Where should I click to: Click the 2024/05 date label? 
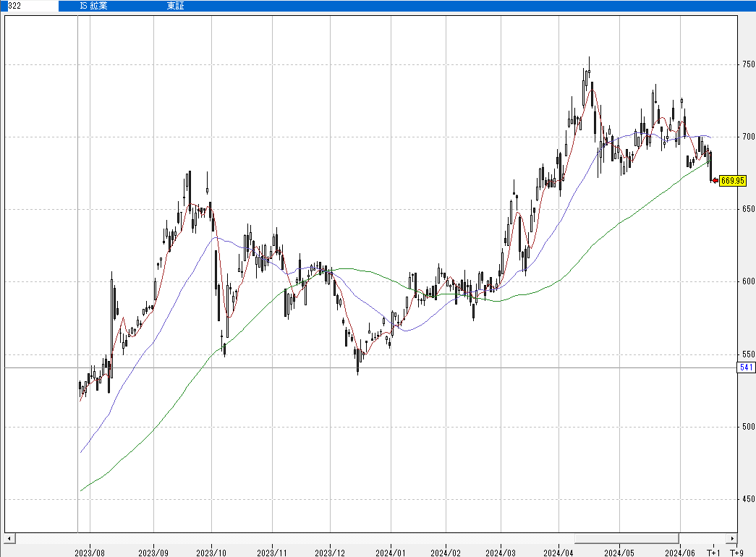(619, 553)
